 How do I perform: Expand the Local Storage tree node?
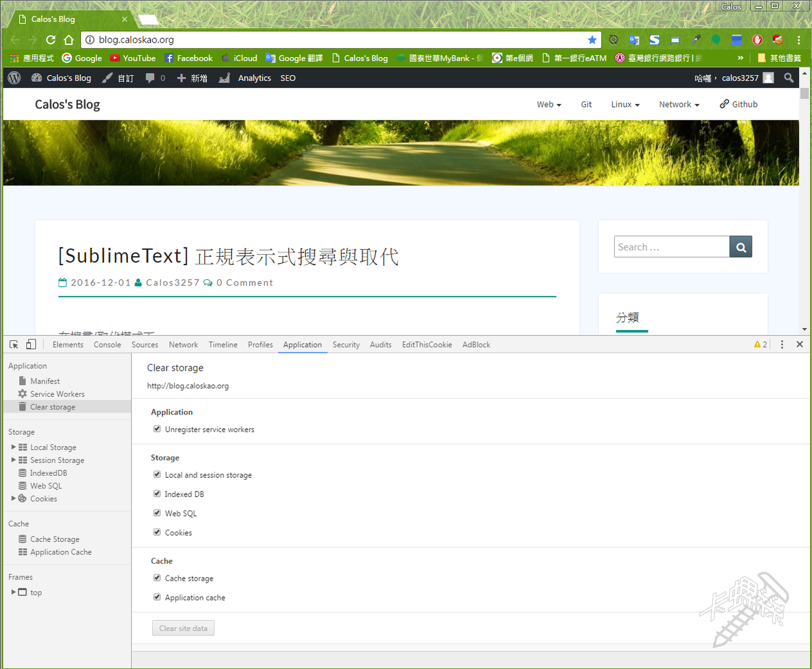tap(14, 447)
